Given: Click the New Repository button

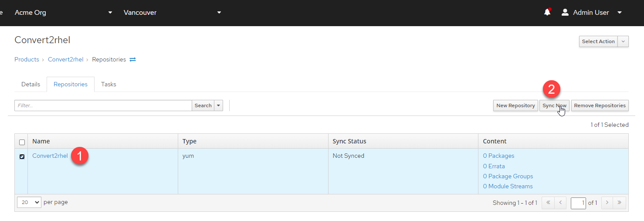Looking at the screenshot, I should click(515, 105).
